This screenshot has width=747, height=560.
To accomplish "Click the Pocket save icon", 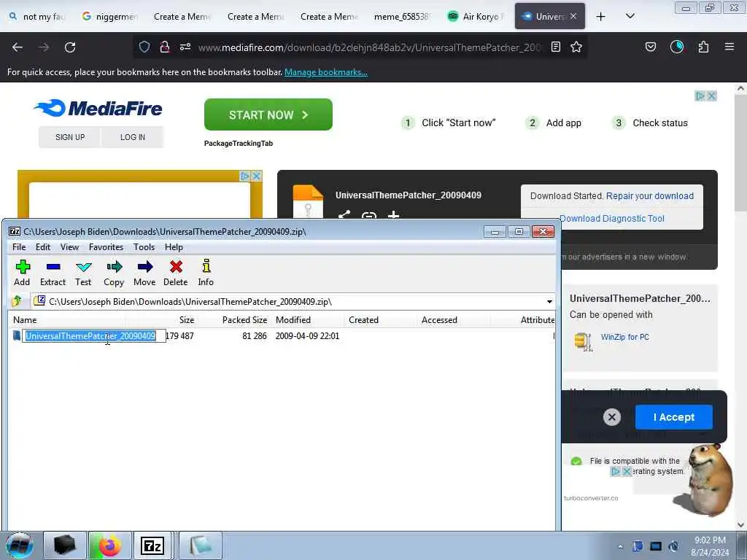I will (650, 47).
